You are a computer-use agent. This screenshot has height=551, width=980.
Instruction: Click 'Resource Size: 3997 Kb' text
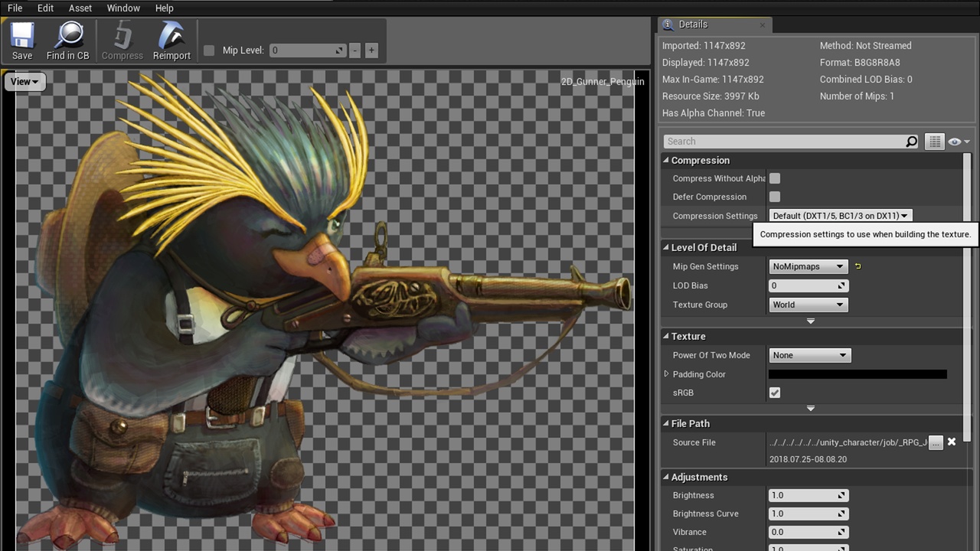click(710, 96)
